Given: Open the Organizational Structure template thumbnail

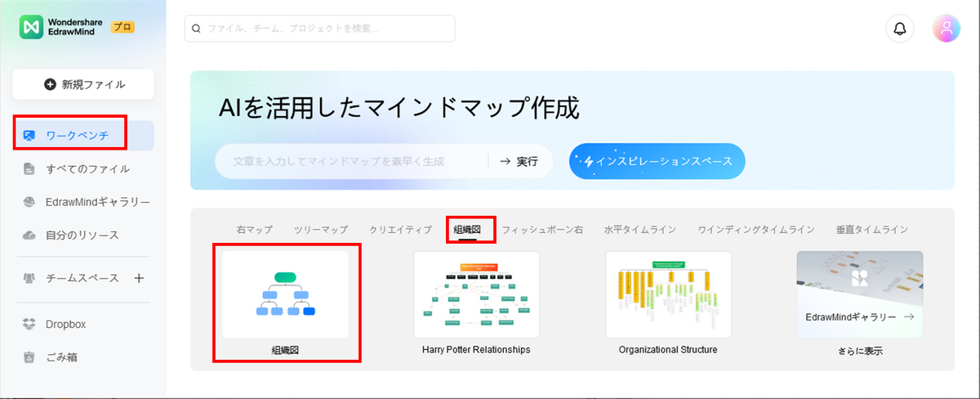Looking at the screenshot, I should (x=668, y=294).
